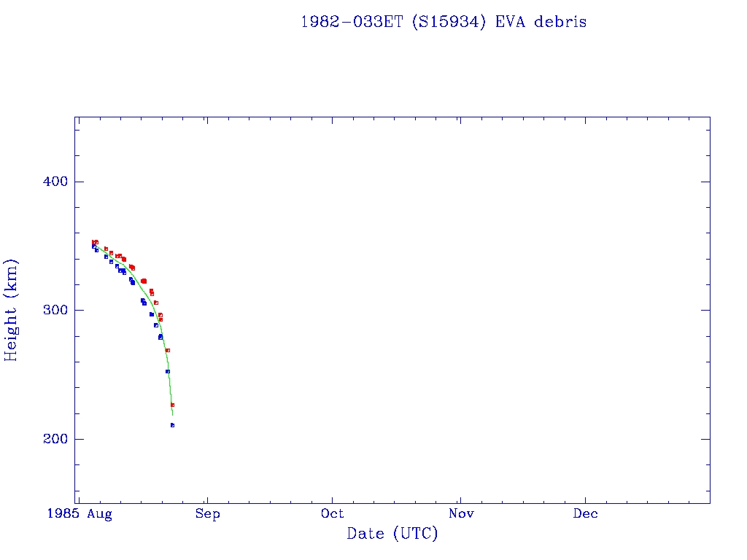Click the 'Oct' date axis label
Viewport: 747px width, 560px height.
click(333, 514)
